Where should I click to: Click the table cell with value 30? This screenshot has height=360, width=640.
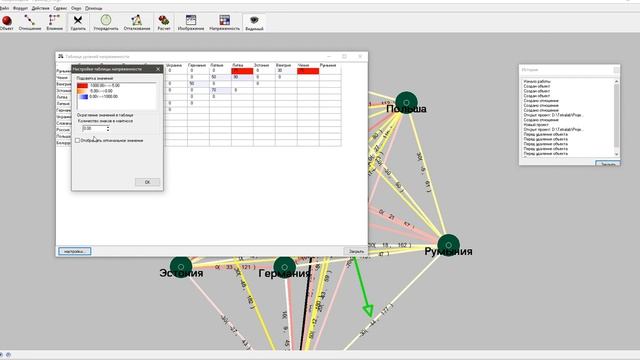tap(286, 71)
